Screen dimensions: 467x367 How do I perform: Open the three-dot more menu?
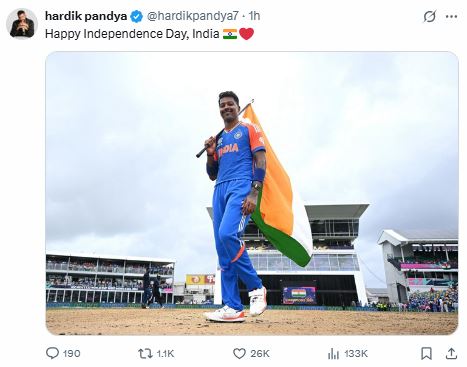click(451, 16)
